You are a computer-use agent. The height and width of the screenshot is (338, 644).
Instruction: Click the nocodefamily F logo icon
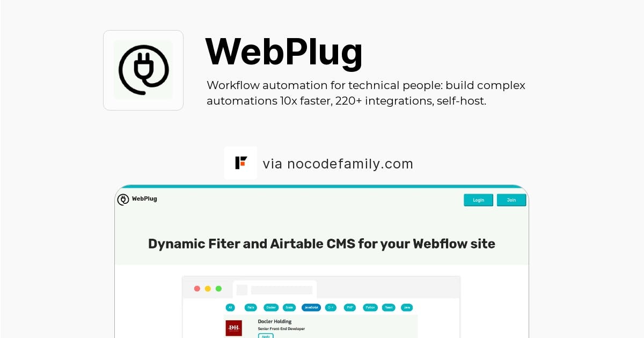pyautogui.click(x=240, y=163)
